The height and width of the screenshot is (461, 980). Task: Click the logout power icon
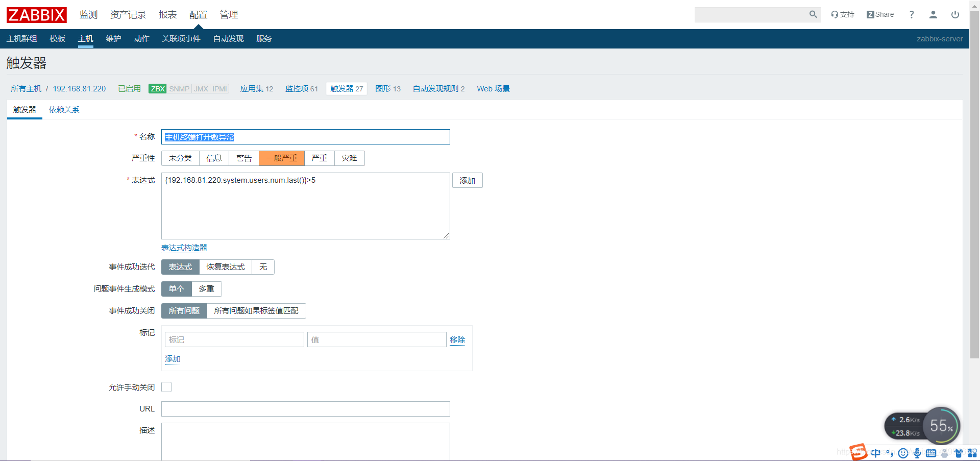point(955,14)
